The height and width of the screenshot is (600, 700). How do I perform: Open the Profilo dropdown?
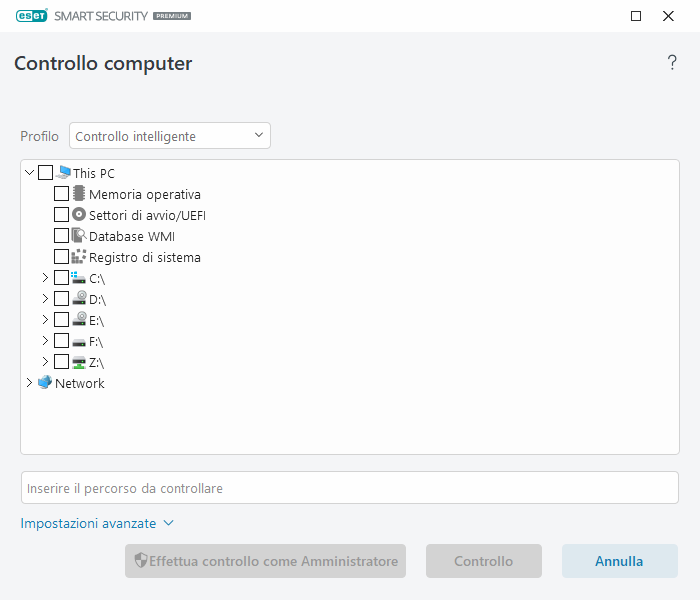[x=170, y=136]
